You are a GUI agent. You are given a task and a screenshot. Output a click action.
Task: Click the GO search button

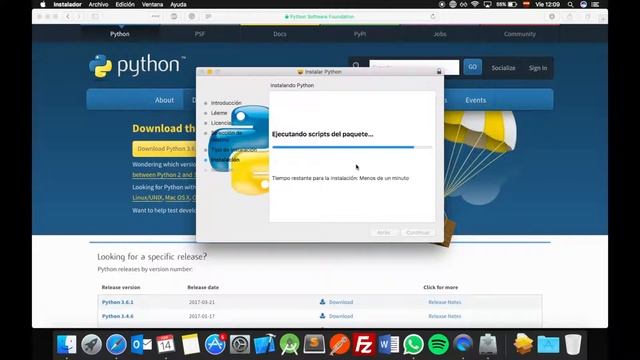click(x=472, y=67)
